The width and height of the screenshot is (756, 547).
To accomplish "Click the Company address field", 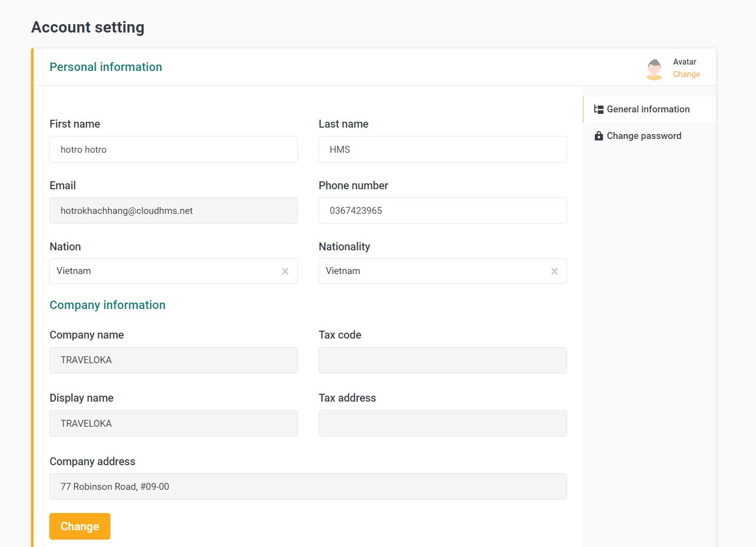I will pos(308,486).
